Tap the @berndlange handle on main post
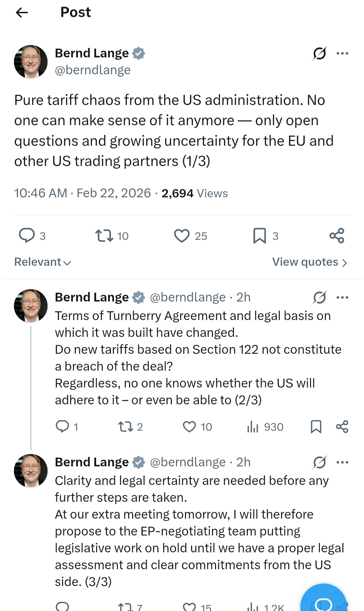This screenshot has width=364, height=611. click(93, 70)
